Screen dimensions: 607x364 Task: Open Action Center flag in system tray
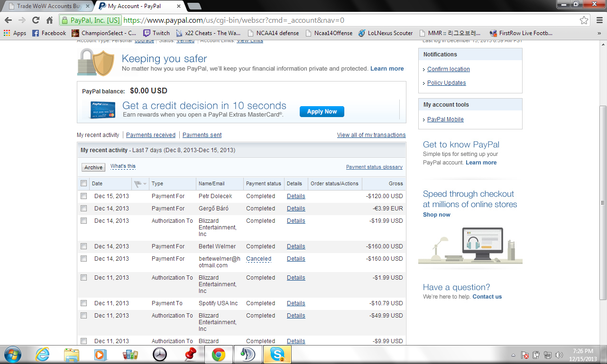click(525, 355)
